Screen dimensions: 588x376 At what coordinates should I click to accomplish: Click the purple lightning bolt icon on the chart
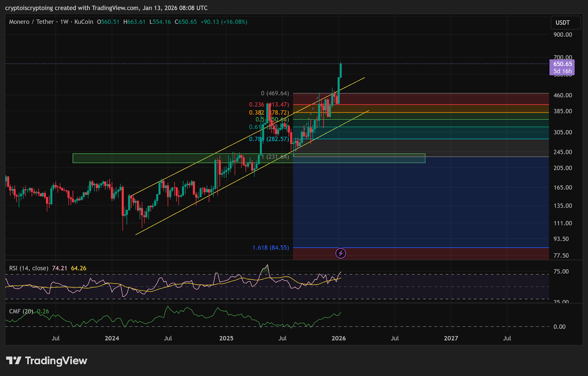pyautogui.click(x=340, y=253)
